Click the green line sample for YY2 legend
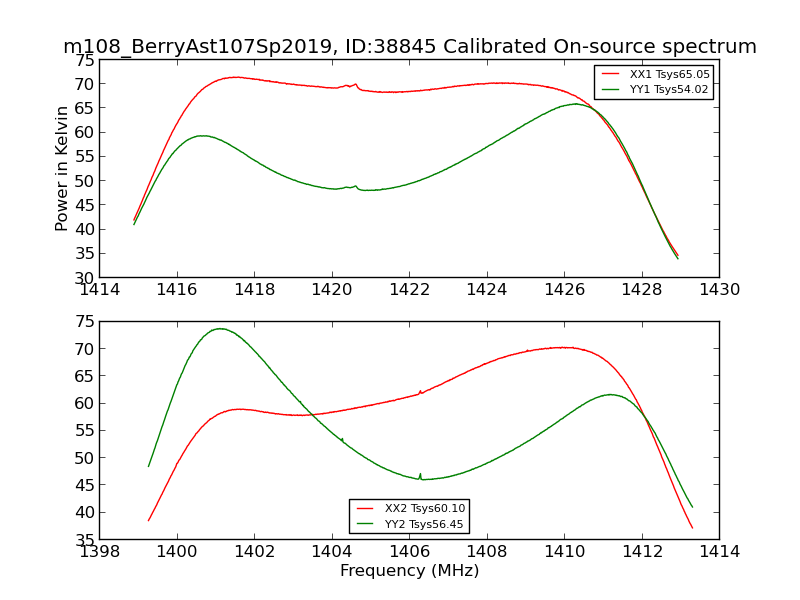The height and width of the screenshot is (600, 800). coord(365,523)
